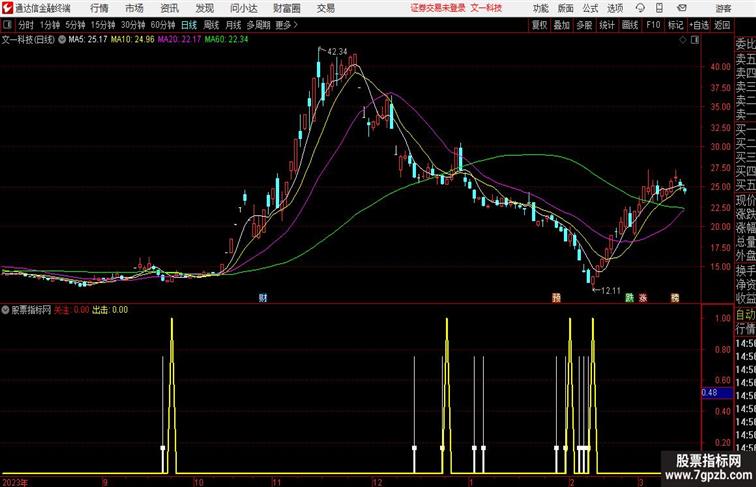Open the 财富圈 menu
This screenshot has width=756, height=487.
[x=286, y=8]
